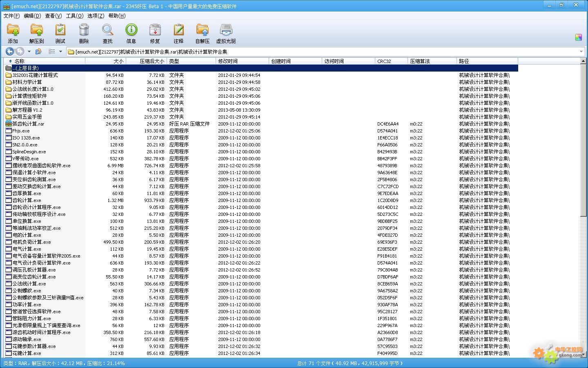The width and height of the screenshot is (588, 368).
Task: Click the scrollbar up arrow
Action: [x=584, y=61]
